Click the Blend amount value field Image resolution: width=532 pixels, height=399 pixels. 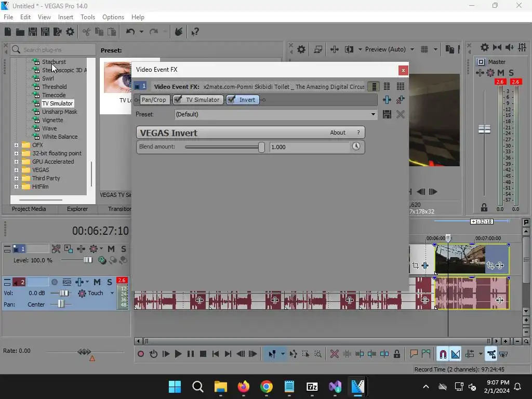coord(310,147)
